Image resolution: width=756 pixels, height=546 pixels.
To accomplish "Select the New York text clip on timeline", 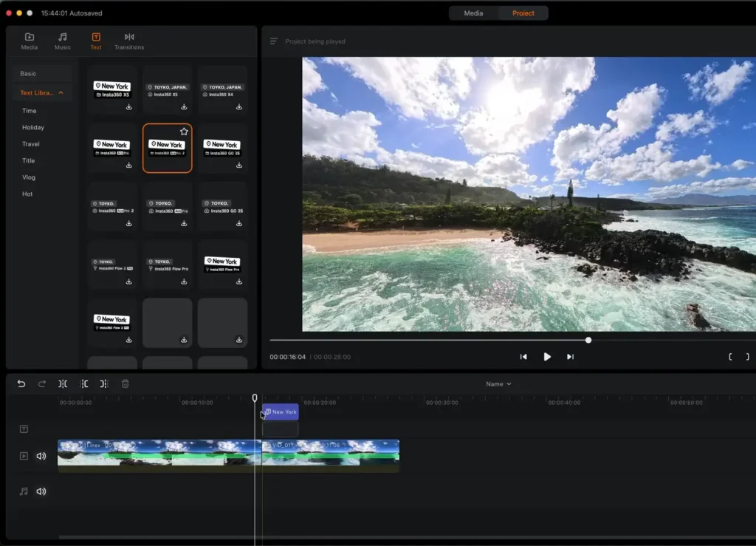I will click(x=281, y=412).
